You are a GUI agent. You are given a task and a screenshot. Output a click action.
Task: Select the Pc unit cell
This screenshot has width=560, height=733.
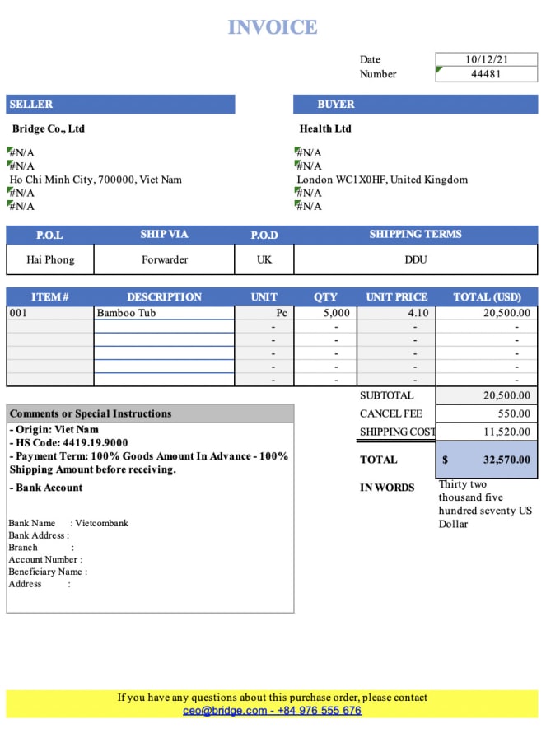264,313
